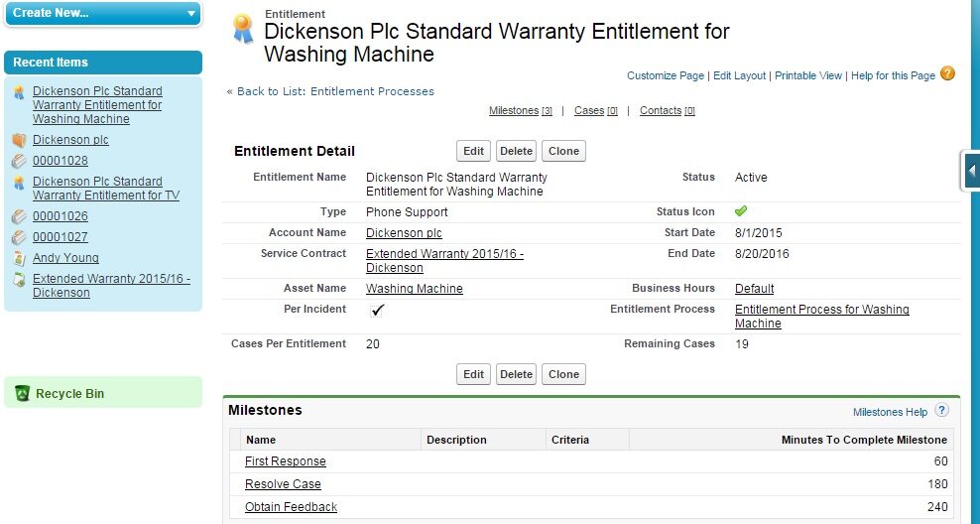
Task: Jump to the Cases related list link
Action: click(589, 110)
